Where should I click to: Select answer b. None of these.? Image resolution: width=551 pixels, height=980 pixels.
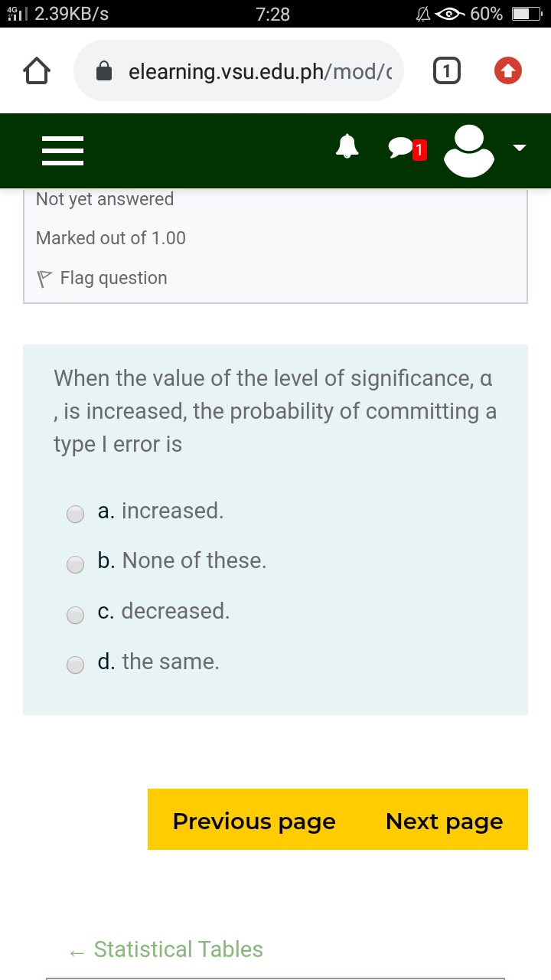pyautogui.click(x=75, y=564)
